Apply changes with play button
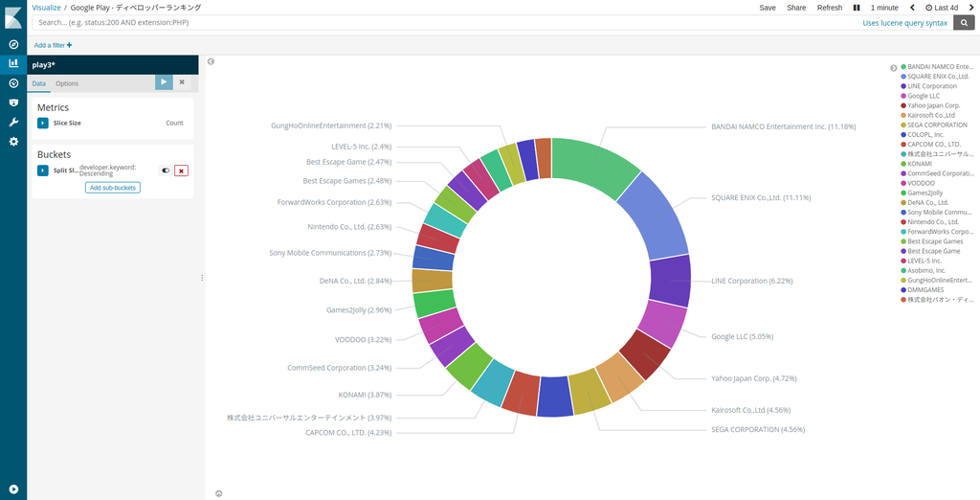This screenshot has height=500, width=980. coord(164,82)
